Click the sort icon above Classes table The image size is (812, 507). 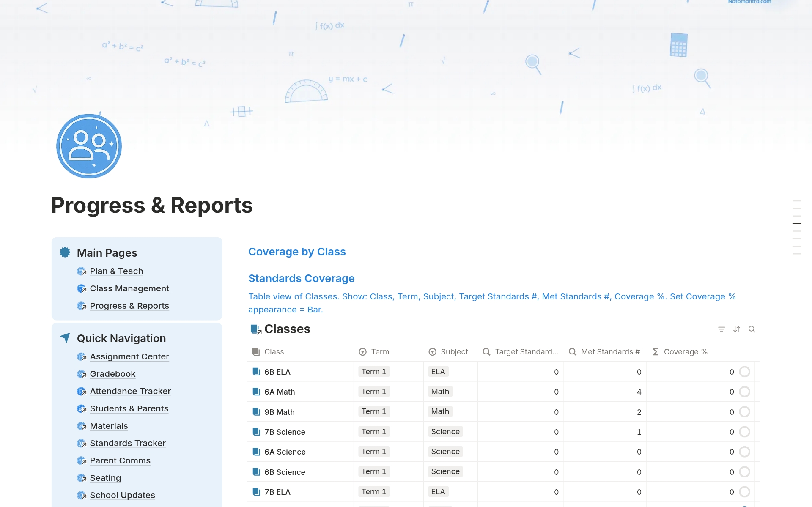coord(737,329)
